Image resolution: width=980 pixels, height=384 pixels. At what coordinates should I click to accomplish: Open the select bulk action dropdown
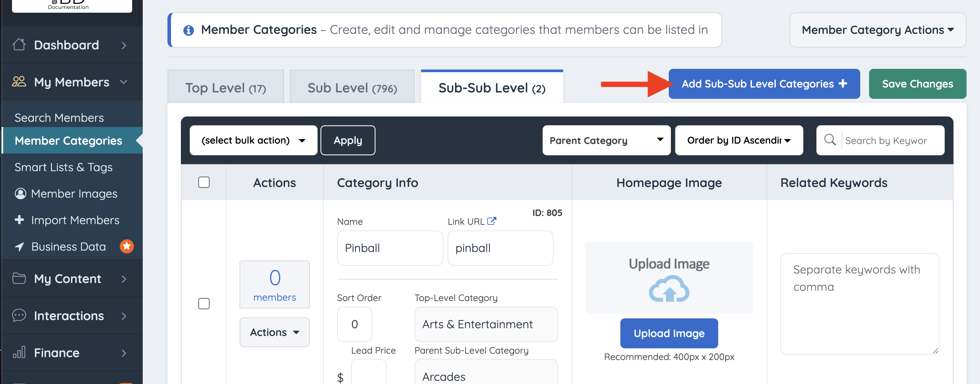pos(253,140)
